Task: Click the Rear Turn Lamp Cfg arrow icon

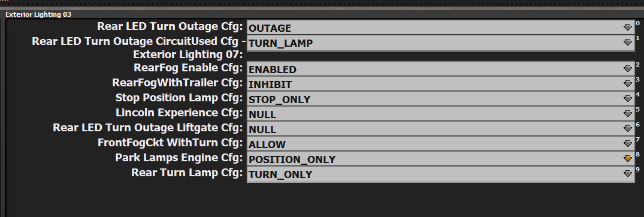Action: click(x=627, y=173)
